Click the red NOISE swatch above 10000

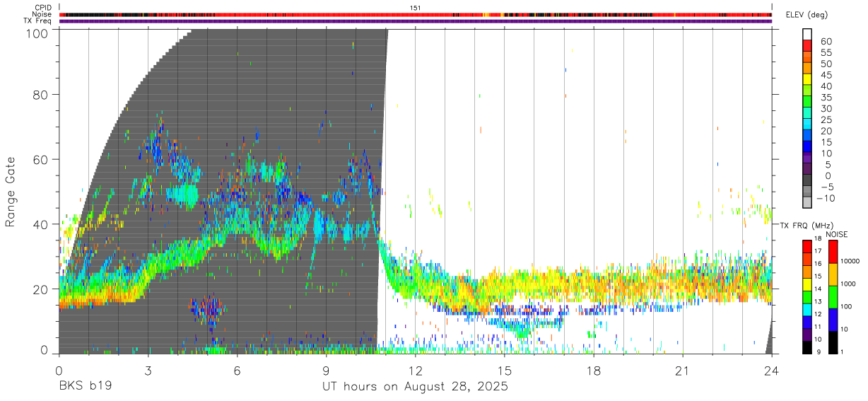pos(833,251)
